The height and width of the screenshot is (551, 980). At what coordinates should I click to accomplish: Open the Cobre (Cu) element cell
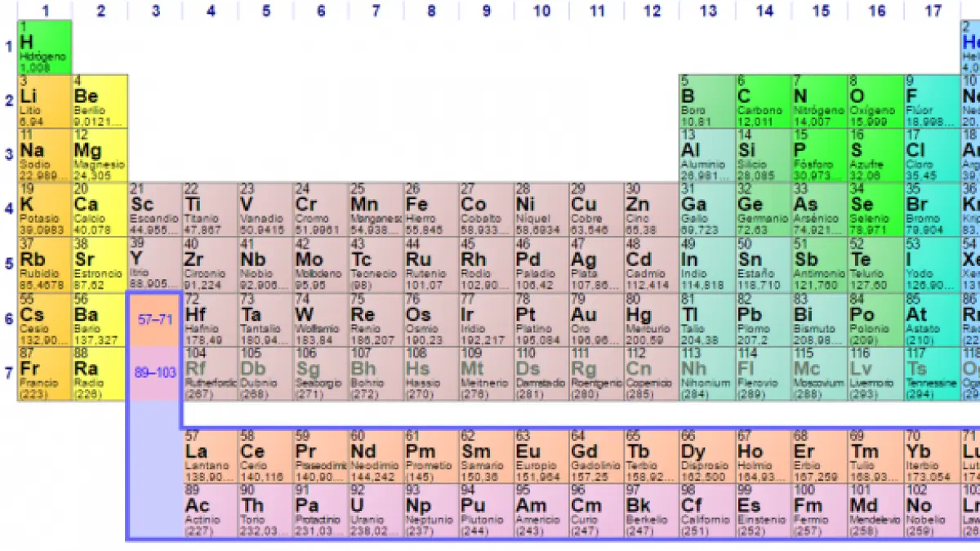(596, 209)
